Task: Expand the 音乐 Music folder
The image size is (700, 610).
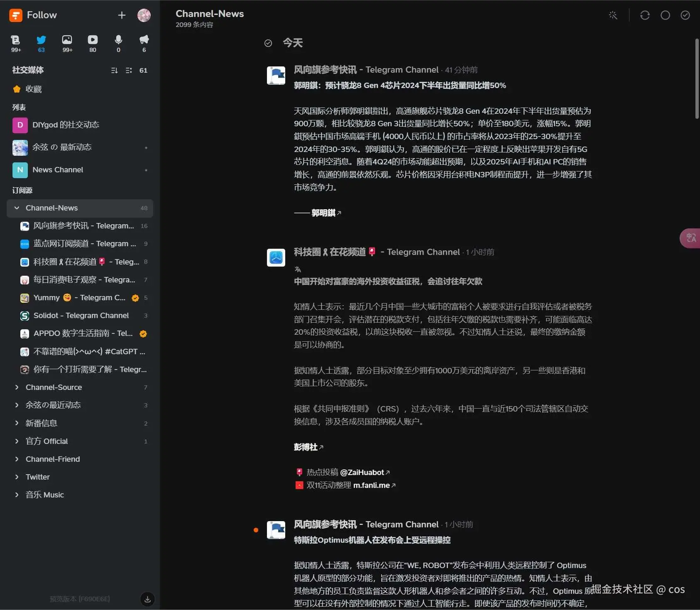Action: tap(17, 495)
